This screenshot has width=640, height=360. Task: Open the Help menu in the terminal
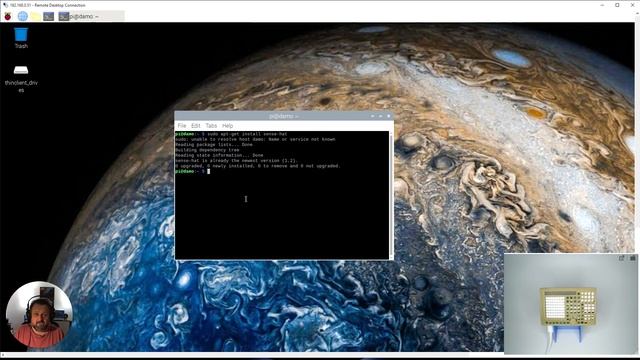pos(227,126)
